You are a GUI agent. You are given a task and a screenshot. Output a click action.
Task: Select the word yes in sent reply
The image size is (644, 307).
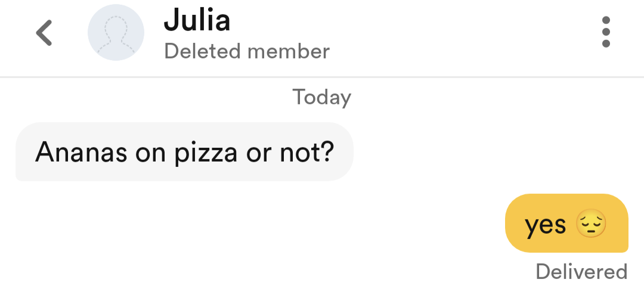(546, 225)
